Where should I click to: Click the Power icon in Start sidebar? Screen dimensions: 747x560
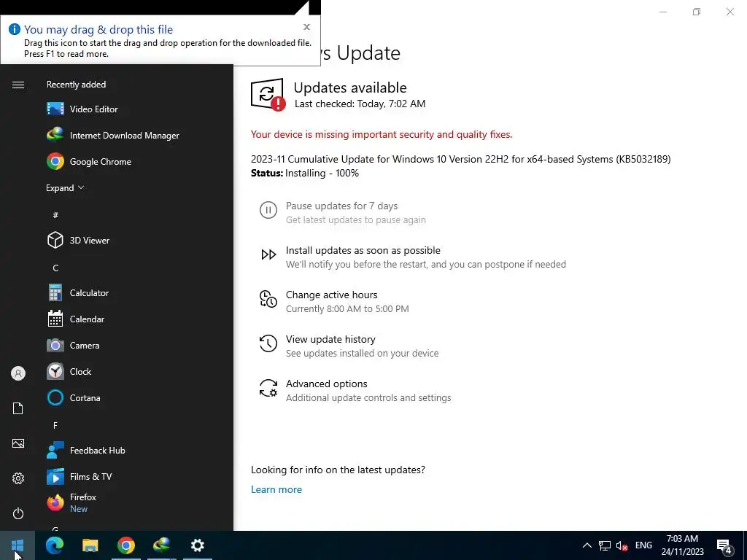[18, 513]
